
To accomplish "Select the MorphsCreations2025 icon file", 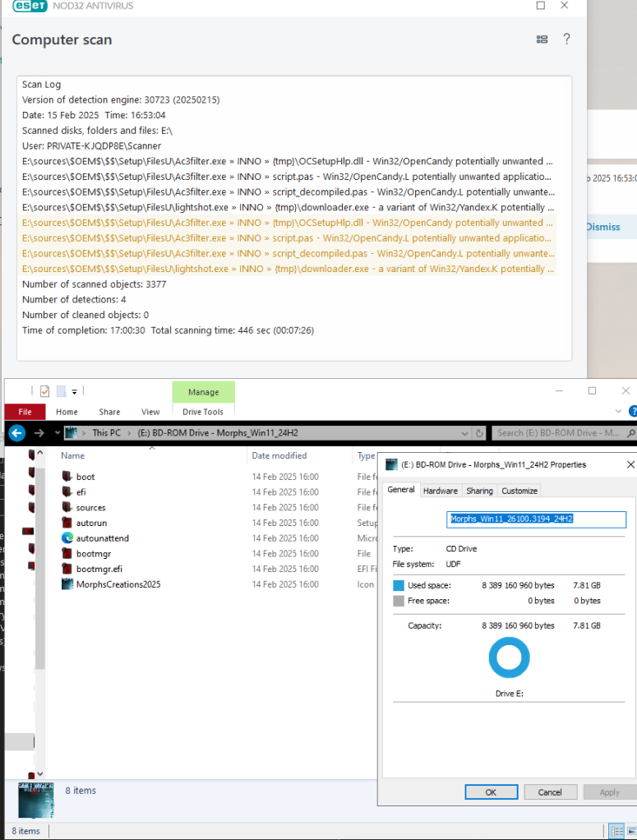I will coord(118,584).
